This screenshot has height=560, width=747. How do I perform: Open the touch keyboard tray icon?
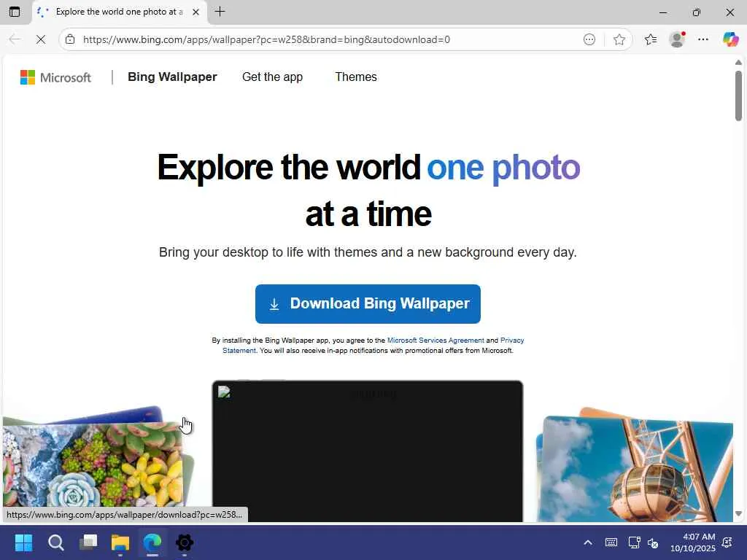coord(611,542)
